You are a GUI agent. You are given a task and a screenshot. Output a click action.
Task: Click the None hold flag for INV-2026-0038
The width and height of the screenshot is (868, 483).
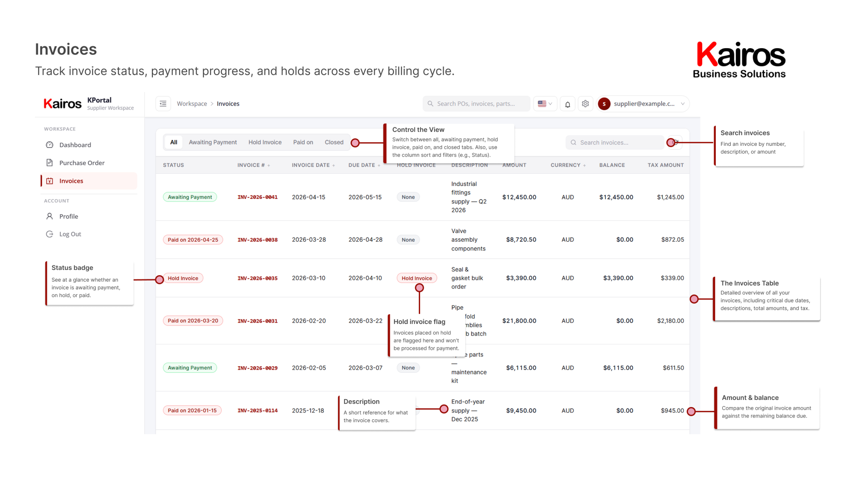click(408, 240)
